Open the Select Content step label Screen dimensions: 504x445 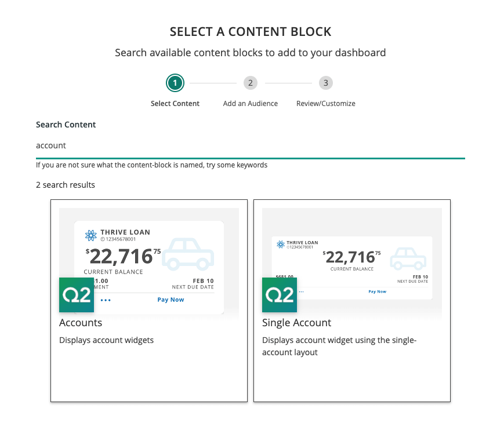175,103
